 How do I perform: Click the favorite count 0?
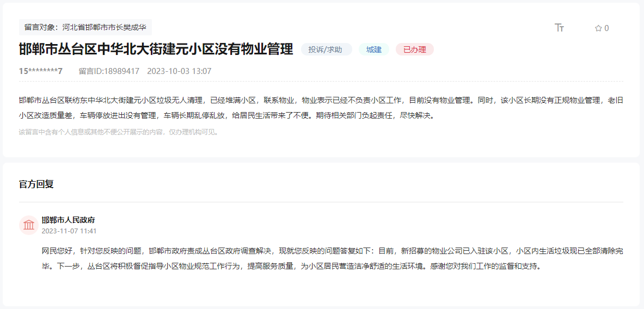pos(606,28)
